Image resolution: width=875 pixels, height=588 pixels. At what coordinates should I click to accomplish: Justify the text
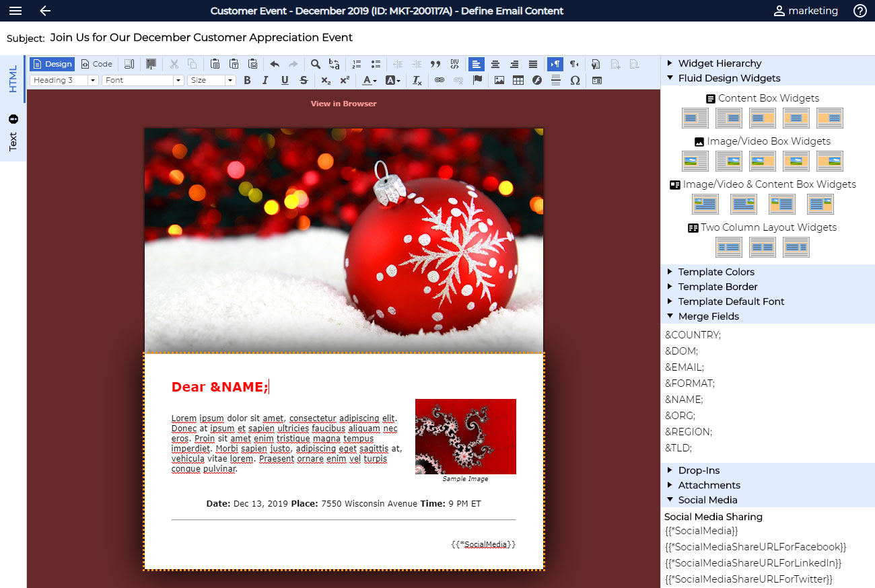click(533, 64)
